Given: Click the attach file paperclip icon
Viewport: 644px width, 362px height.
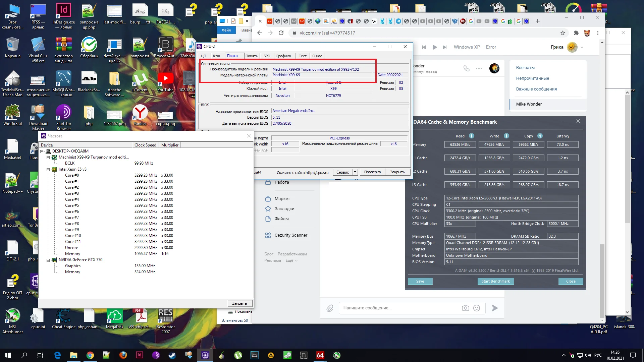Looking at the screenshot, I should click(x=330, y=308).
